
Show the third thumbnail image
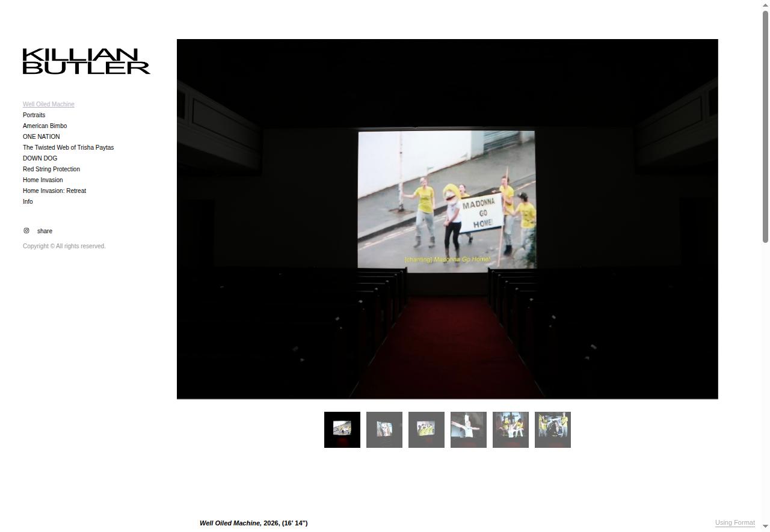tap(427, 430)
